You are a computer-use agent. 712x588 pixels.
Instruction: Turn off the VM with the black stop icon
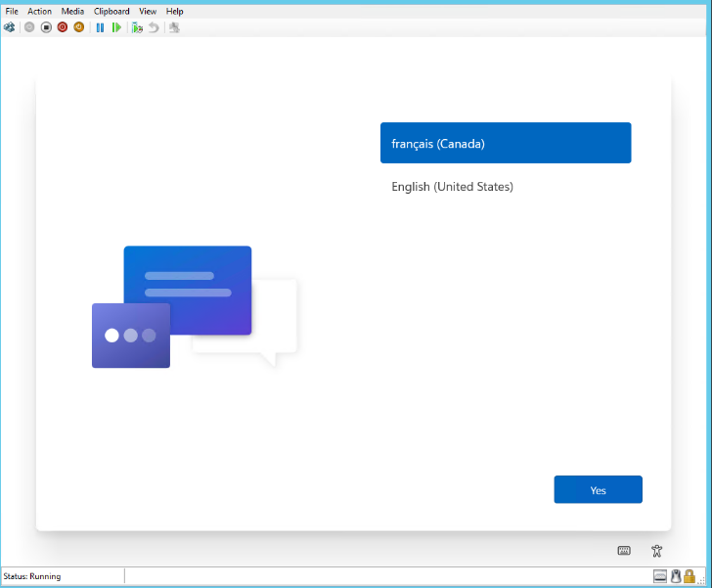pyautogui.click(x=46, y=27)
